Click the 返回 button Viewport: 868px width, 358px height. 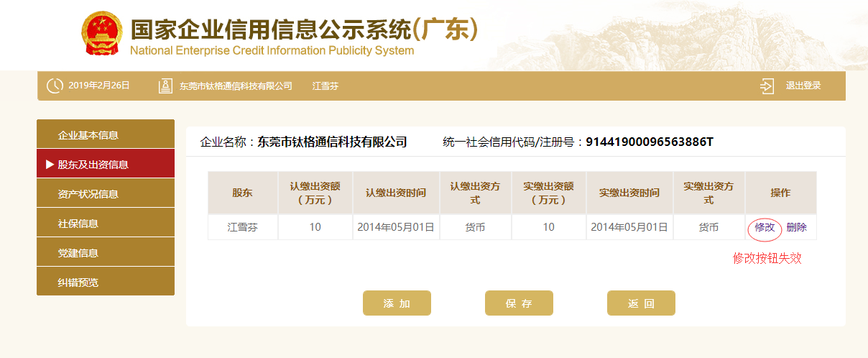641,303
